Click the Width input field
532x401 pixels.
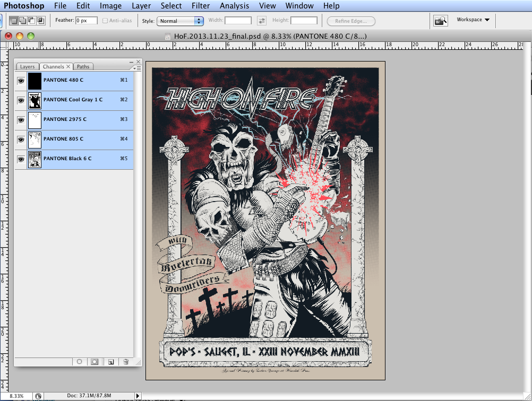point(238,21)
